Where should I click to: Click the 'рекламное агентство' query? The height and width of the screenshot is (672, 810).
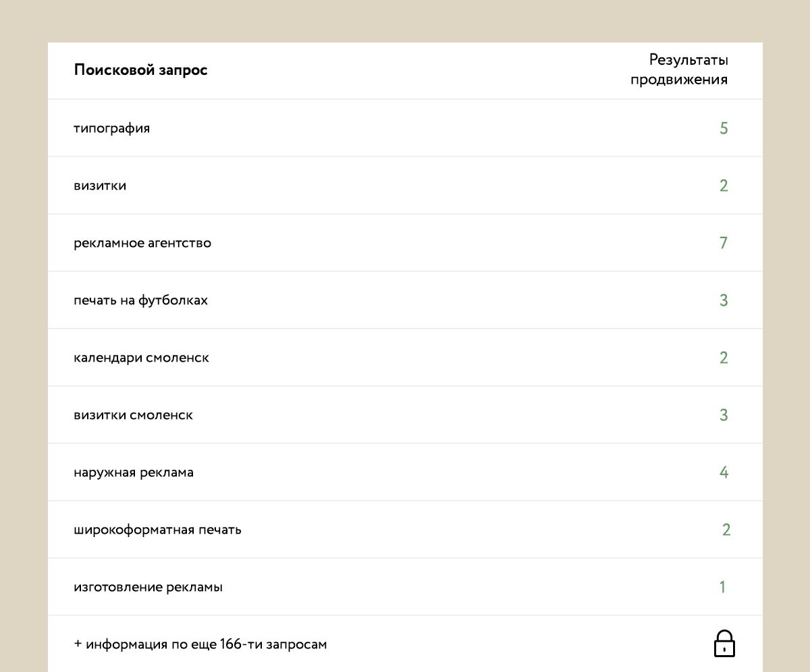tap(142, 243)
